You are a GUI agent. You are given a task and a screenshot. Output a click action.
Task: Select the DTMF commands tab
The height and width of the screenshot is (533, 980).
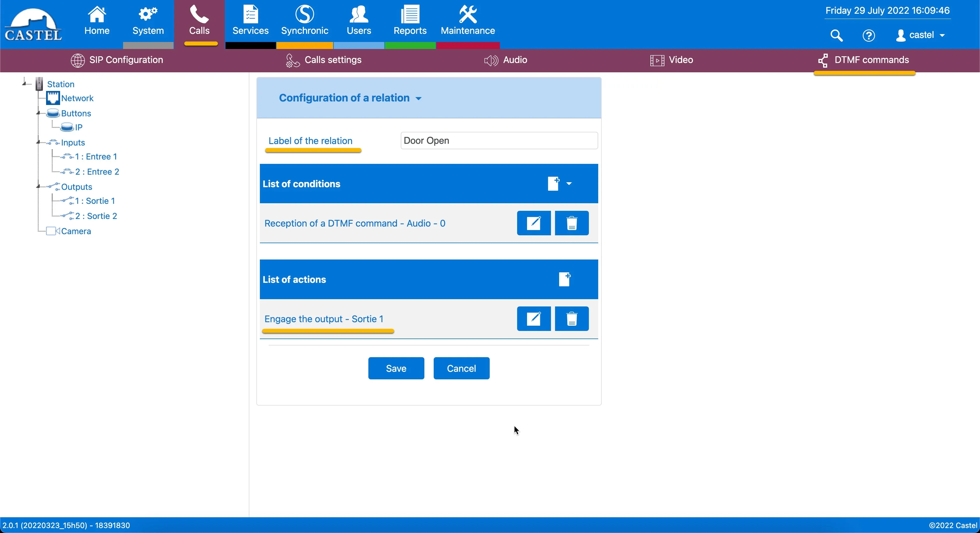864,60
